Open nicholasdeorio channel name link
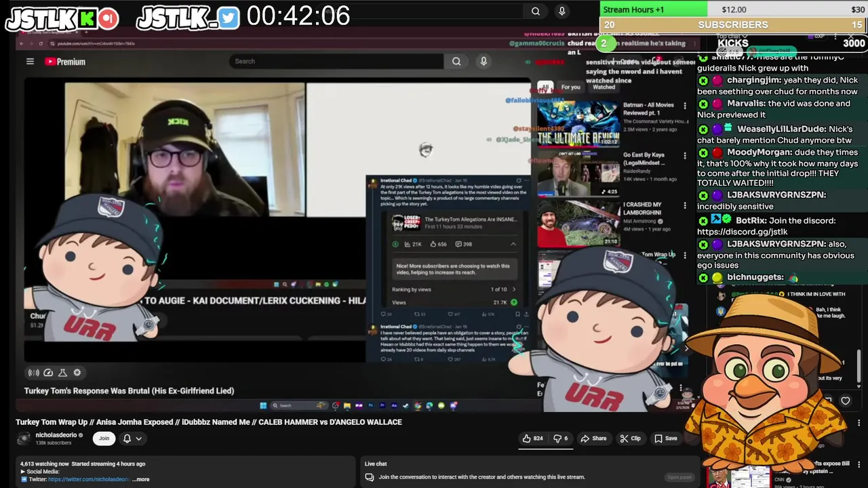868x488 pixels. click(x=56, y=435)
